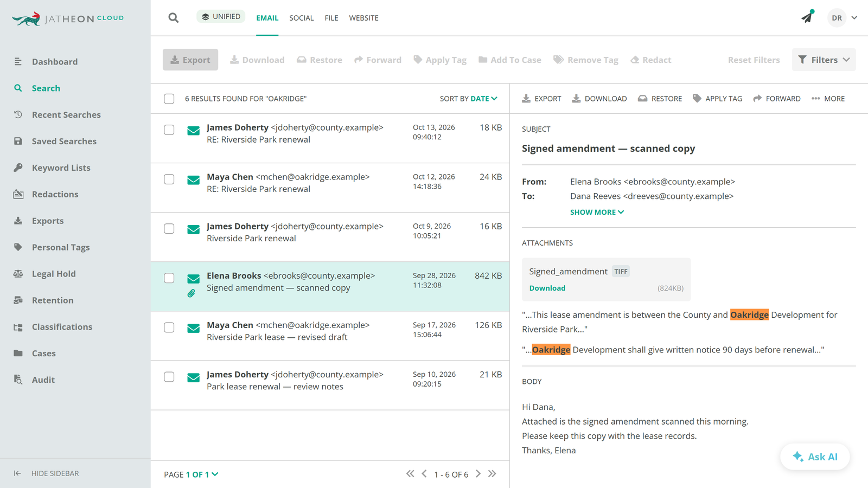Click the Export button in toolbar
This screenshot has height=488, width=868.
[x=190, y=60]
